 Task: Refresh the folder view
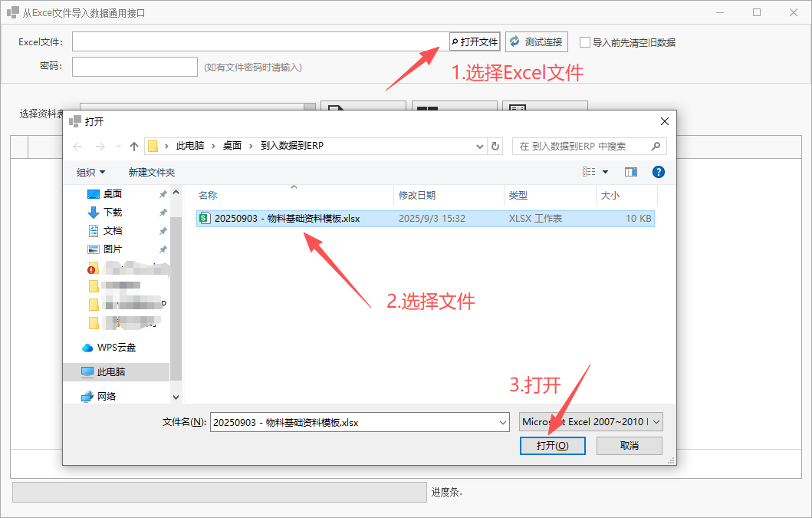click(x=495, y=147)
